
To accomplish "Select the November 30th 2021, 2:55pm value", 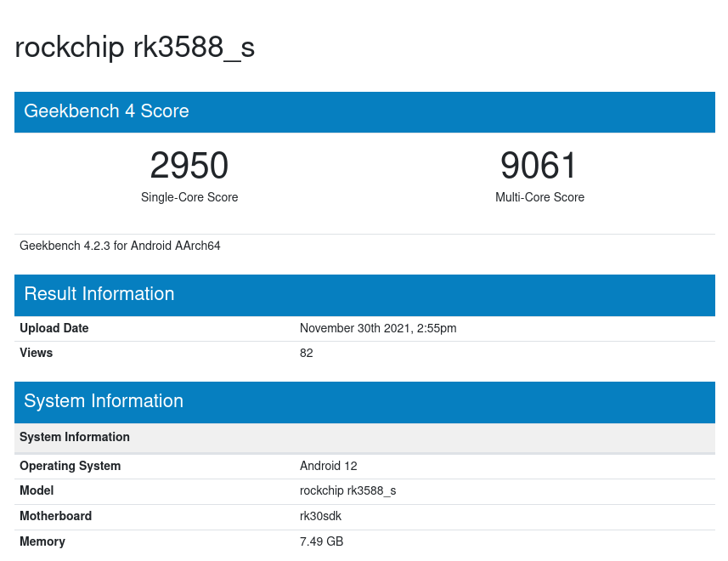I will tap(378, 328).
